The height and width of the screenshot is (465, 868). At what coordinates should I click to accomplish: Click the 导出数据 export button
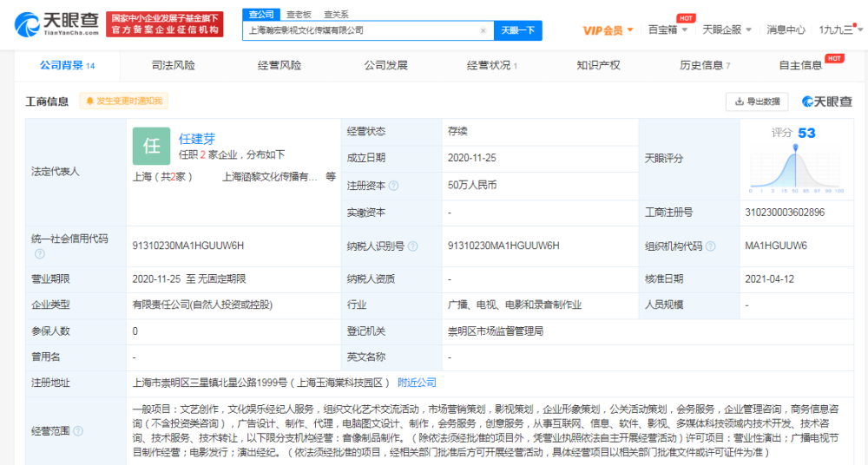(x=757, y=102)
